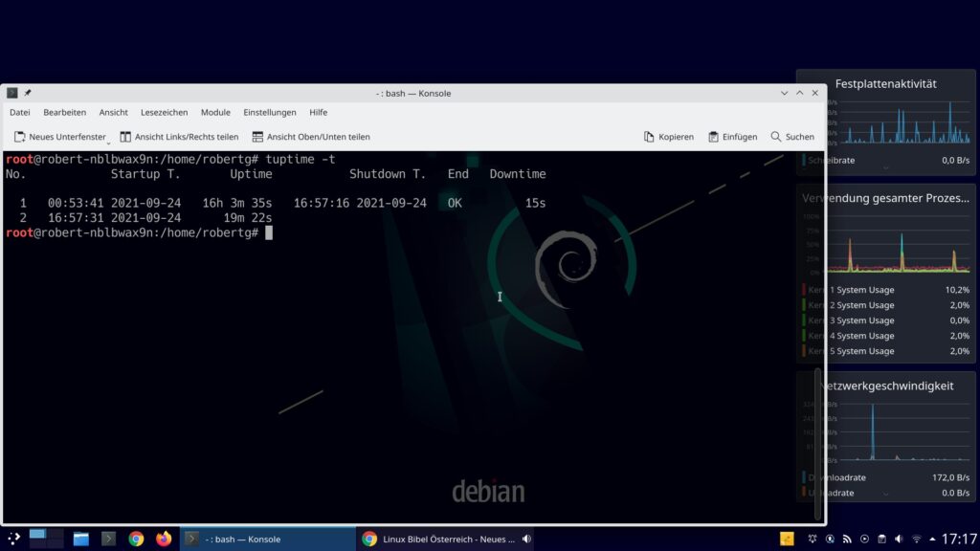
Task: Maximize the Konsole window
Action: pos(800,93)
